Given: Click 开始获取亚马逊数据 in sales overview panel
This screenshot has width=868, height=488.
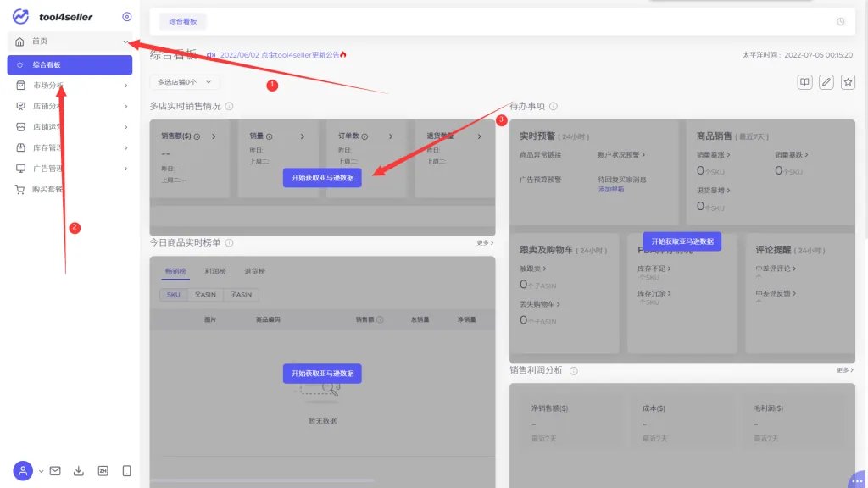Looking at the screenshot, I should click(x=322, y=178).
